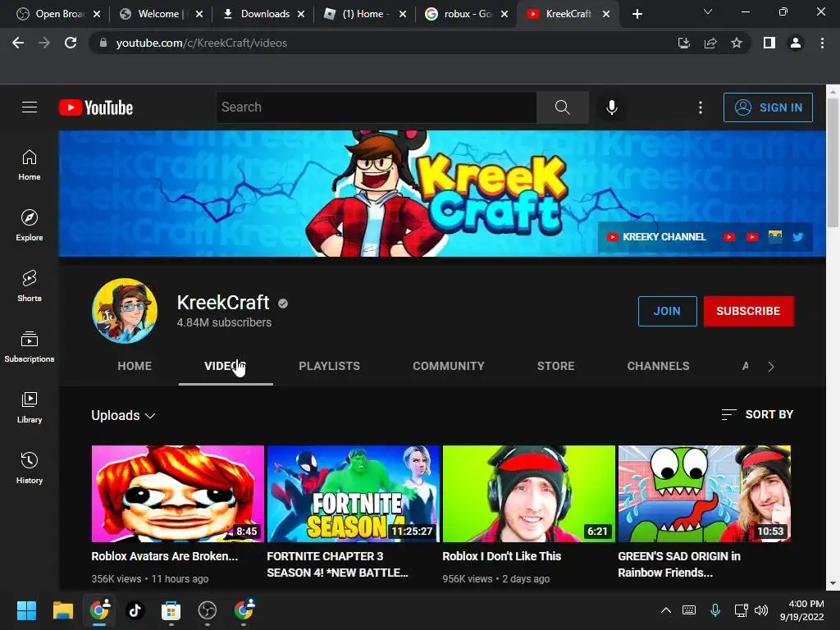Open a new Chrome tab

pyautogui.click(x=637, y=14)
